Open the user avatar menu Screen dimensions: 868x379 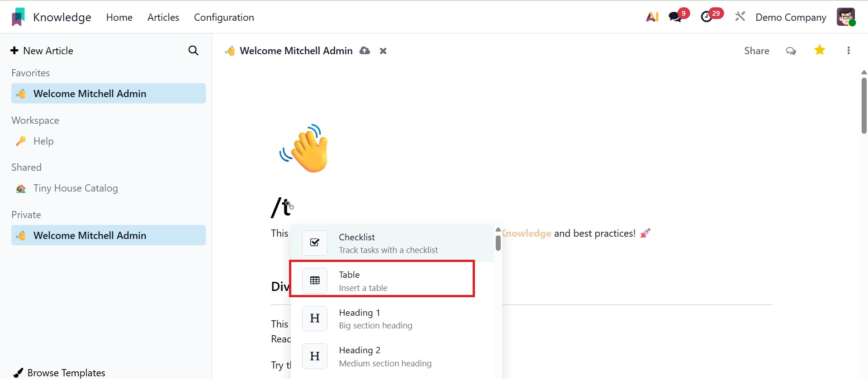845,17
